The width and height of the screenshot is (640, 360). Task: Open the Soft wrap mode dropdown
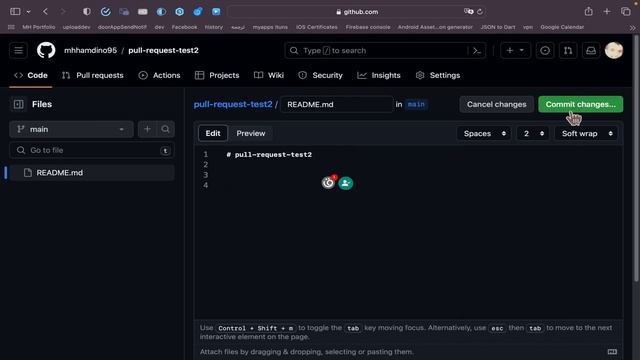point(586,133)
